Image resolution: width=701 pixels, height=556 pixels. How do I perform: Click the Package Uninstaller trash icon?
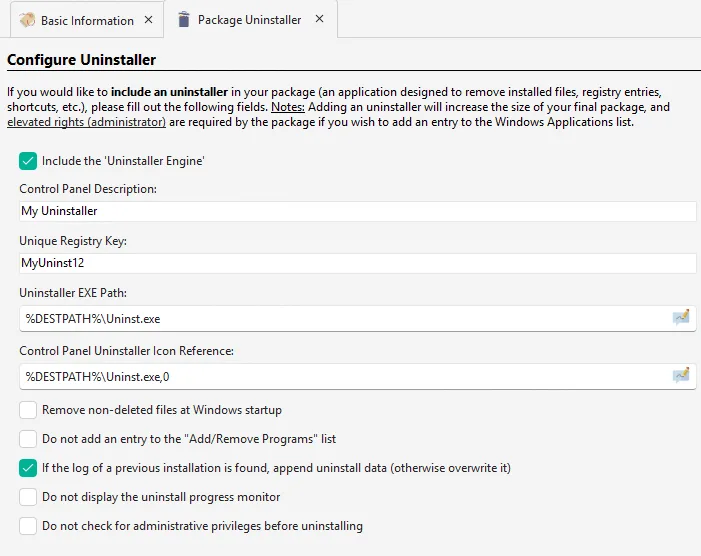(183, 20)
